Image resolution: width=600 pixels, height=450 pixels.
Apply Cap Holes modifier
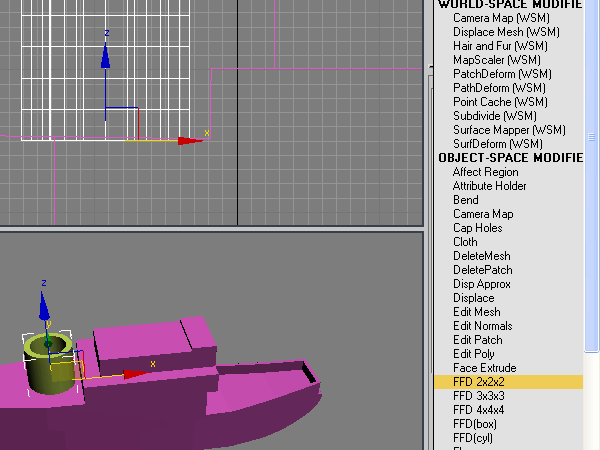pyautogui.click(x=478, y=228)
